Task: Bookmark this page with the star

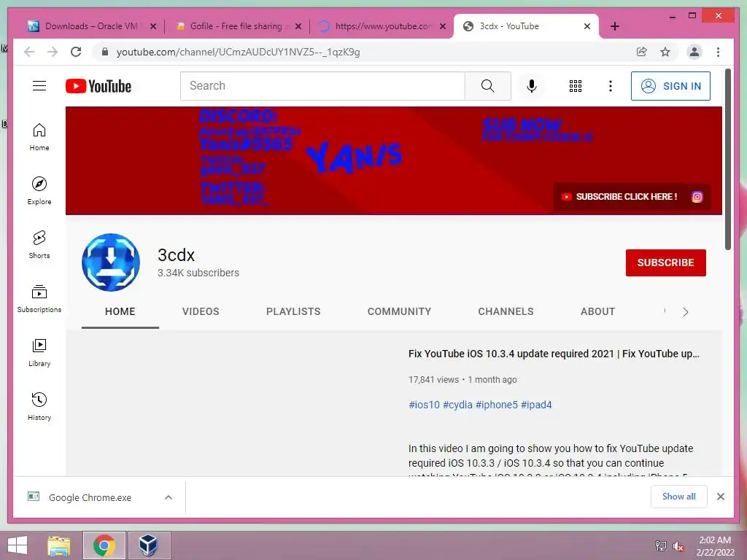Action: click(x=665, y=52)
